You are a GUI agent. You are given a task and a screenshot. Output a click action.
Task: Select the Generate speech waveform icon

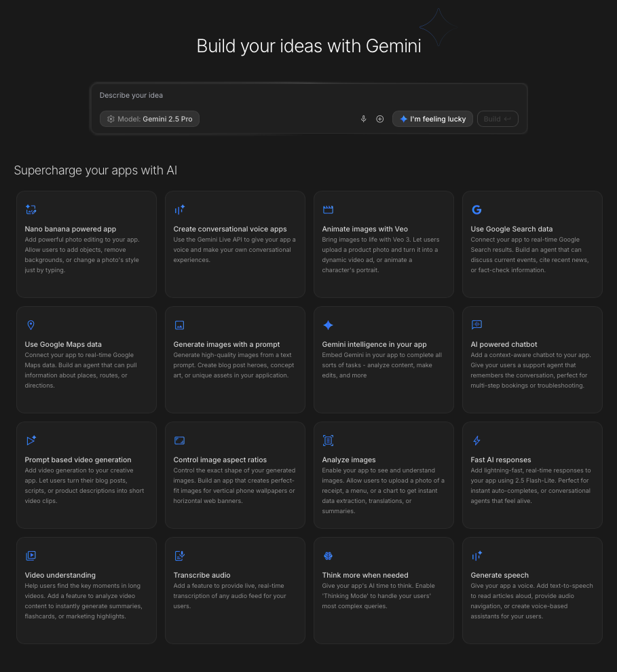click(x=476, y=555)
